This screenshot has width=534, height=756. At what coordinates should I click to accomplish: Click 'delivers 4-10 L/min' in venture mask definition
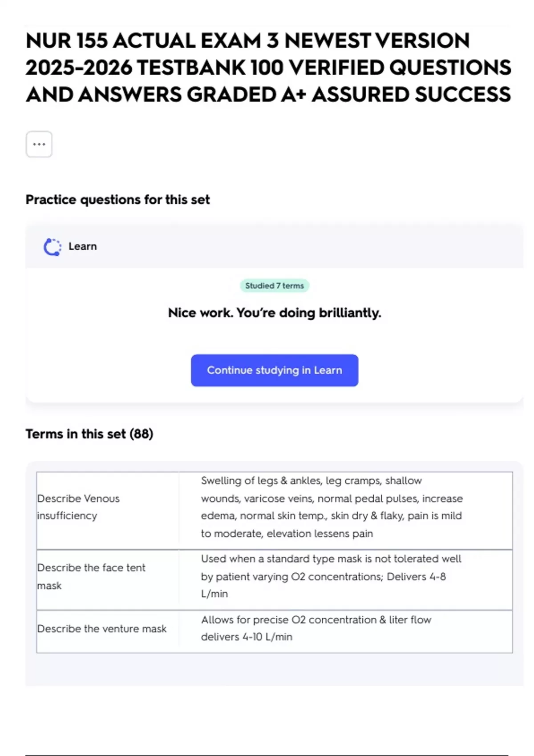click(247, 637)
